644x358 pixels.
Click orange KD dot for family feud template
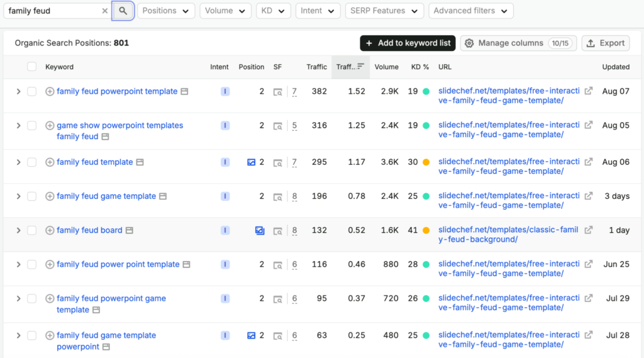(426, 162)
